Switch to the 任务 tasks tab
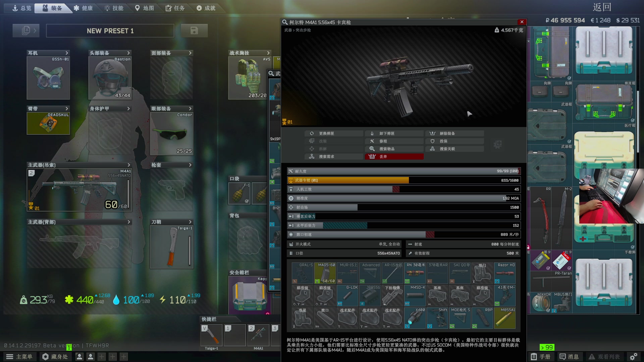Image resolution: width=644 pixels, height=362 pixels. tap(175, 8)
